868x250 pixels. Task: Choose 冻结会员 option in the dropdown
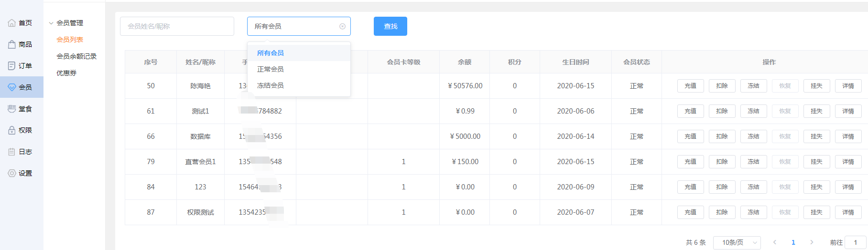tap(271, 85)
